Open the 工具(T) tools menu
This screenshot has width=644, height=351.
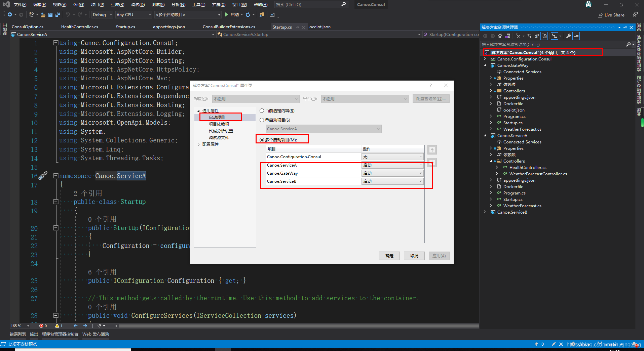(x=199, y=4)
